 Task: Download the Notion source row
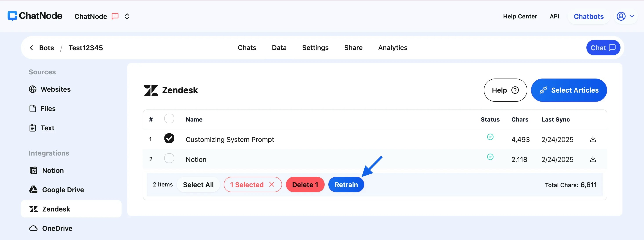tap(593, 159)
